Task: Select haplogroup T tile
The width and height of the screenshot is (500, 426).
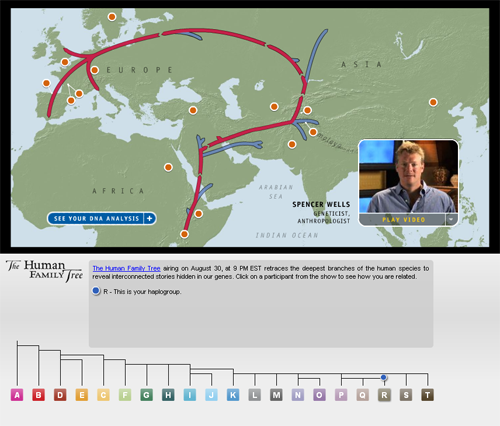Action: (427, 395)
